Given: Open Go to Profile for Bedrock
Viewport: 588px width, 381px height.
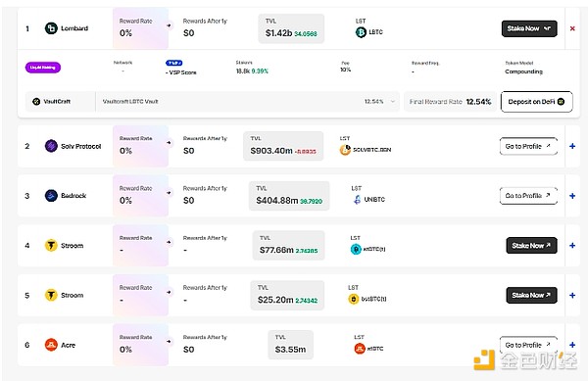Looking at the screenshot, I should (528, 196).
